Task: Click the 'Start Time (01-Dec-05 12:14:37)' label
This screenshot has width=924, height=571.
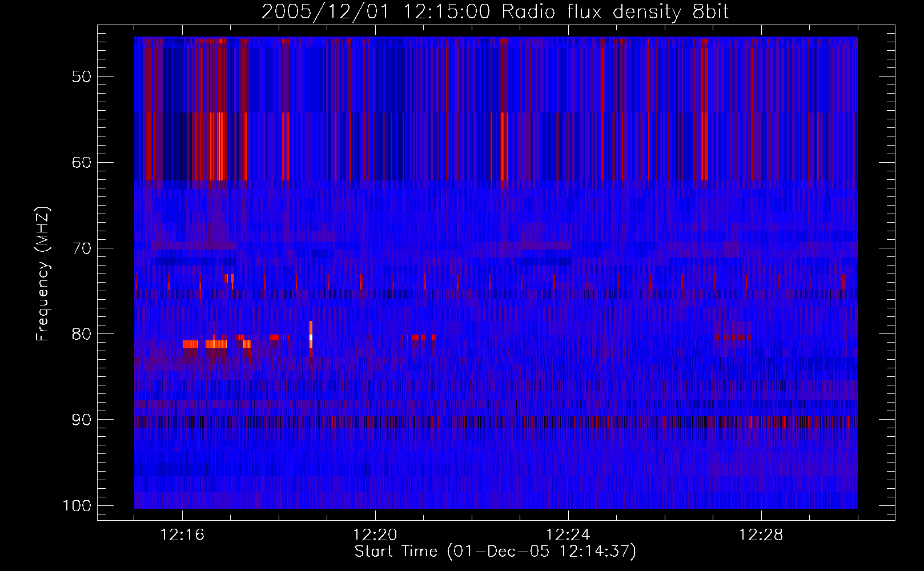Action: tap(495, 552)
